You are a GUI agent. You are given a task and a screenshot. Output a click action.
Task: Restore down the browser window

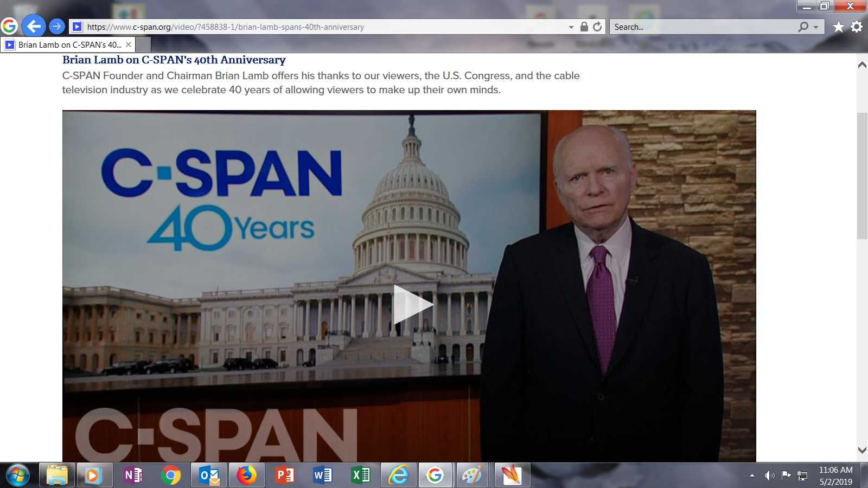[x=825, y=6]
